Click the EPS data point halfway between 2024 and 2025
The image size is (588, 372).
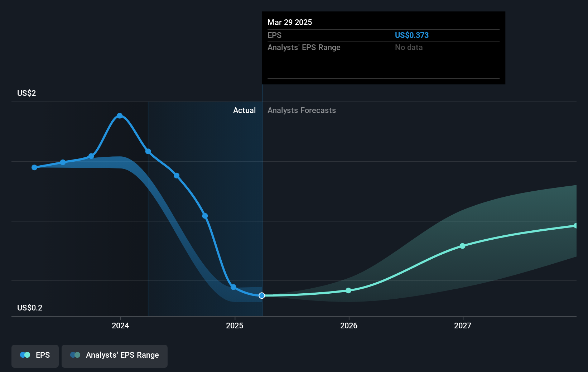click(177, 175)
